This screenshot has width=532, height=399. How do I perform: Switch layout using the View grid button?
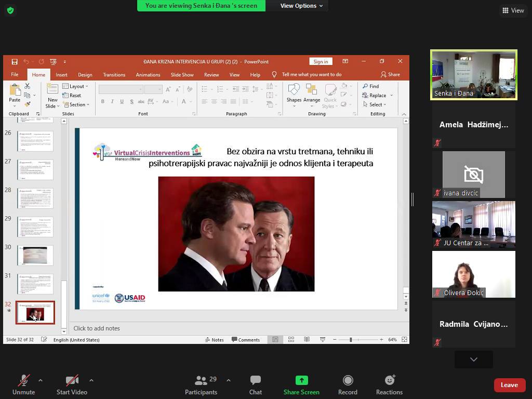pyautogui.click(x=512, y=10)
